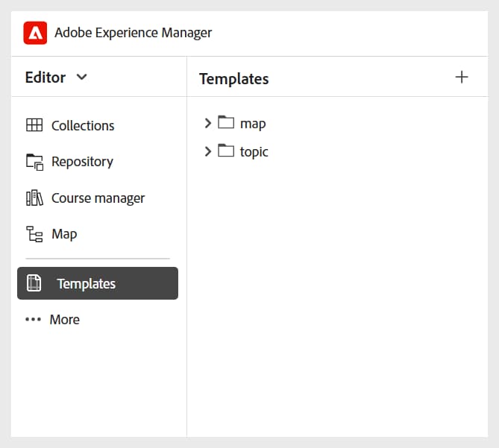Click the plus icon to add template
The image size is (499, 448).
click(x=462, y=77)
